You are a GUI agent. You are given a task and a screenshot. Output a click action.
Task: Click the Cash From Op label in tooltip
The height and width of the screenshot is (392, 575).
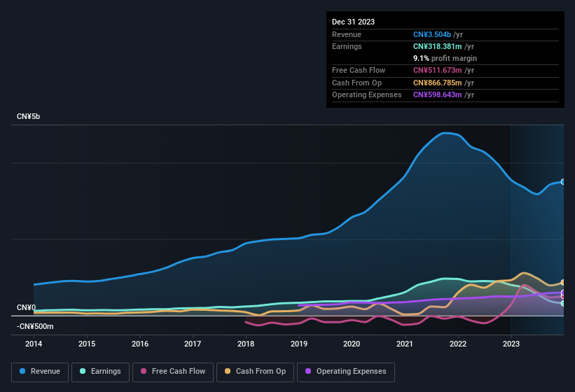click(356, 83)
